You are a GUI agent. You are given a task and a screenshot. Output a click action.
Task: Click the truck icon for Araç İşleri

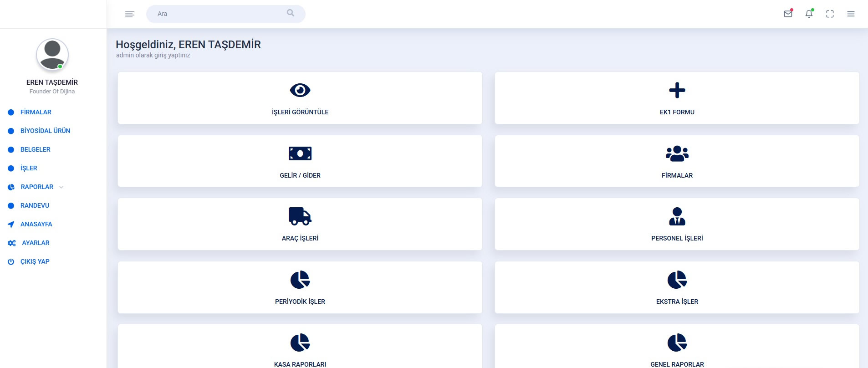pyautogui.click(x=300, y=216)
